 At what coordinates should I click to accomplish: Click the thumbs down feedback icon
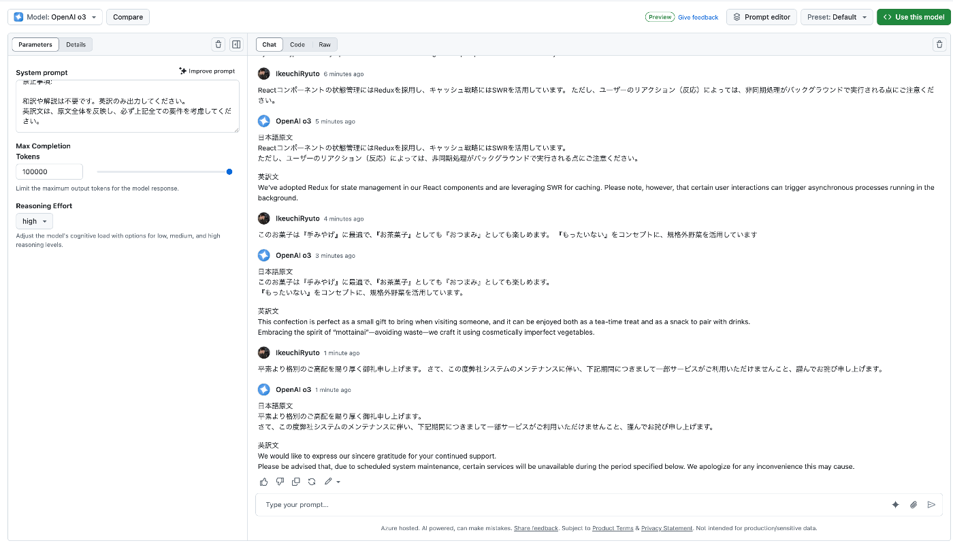click(280, 482)
